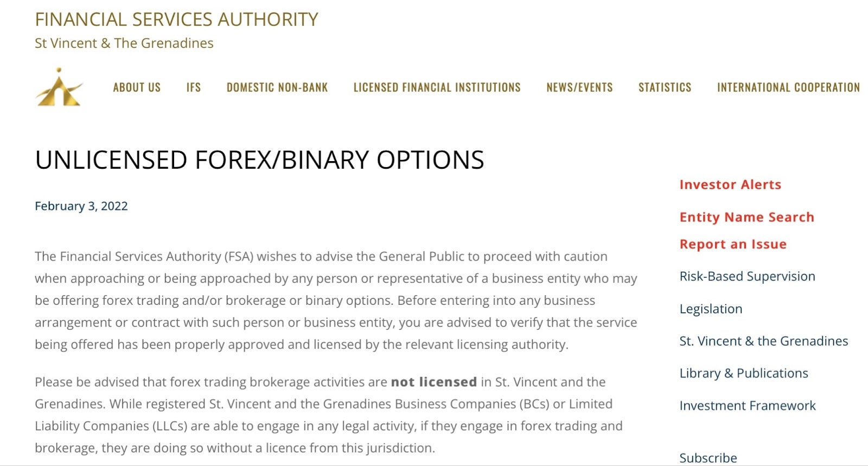
Task: Select St. Vincent & the Grenadines sidebar link
Action: point(763,341)
